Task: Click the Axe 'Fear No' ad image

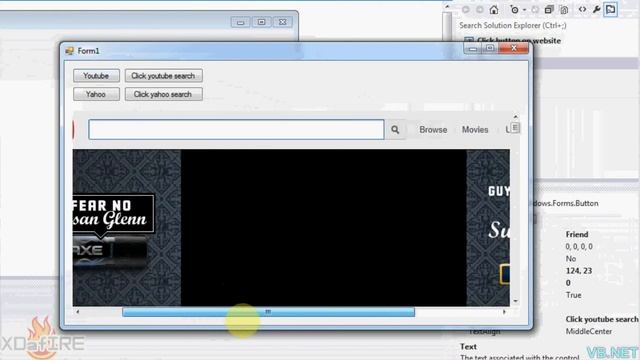Action: tap(112, 231)
